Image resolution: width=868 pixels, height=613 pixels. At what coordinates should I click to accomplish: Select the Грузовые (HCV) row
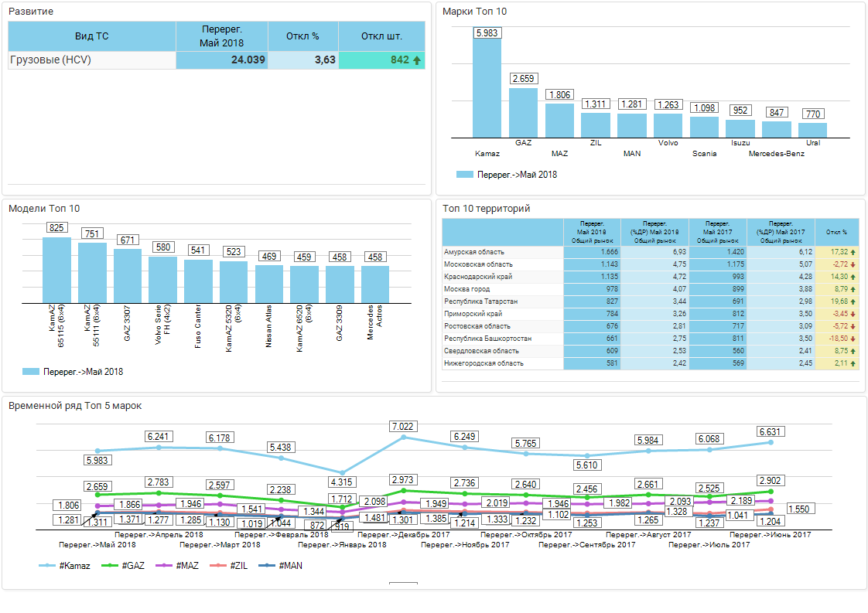(92, 60)
